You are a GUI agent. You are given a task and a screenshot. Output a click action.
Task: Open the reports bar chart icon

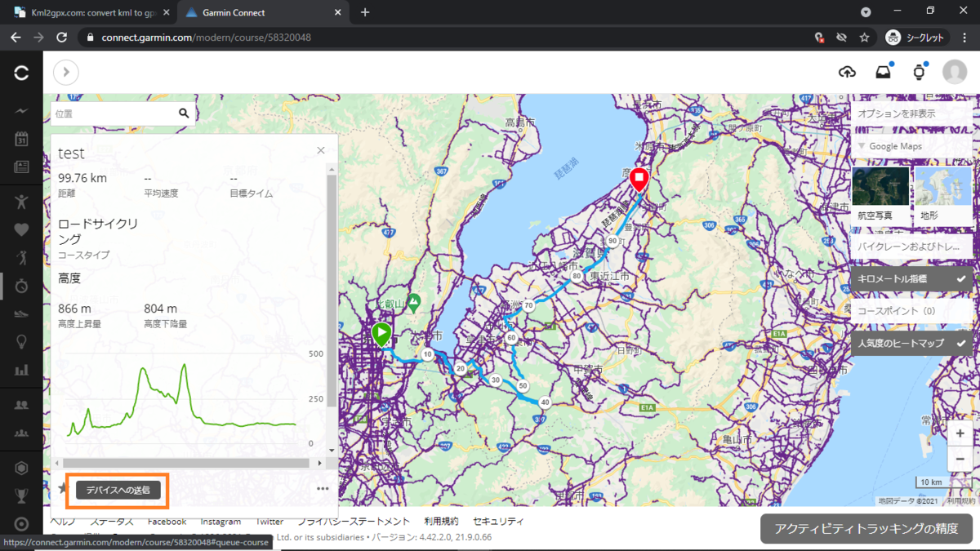[22, 370]
